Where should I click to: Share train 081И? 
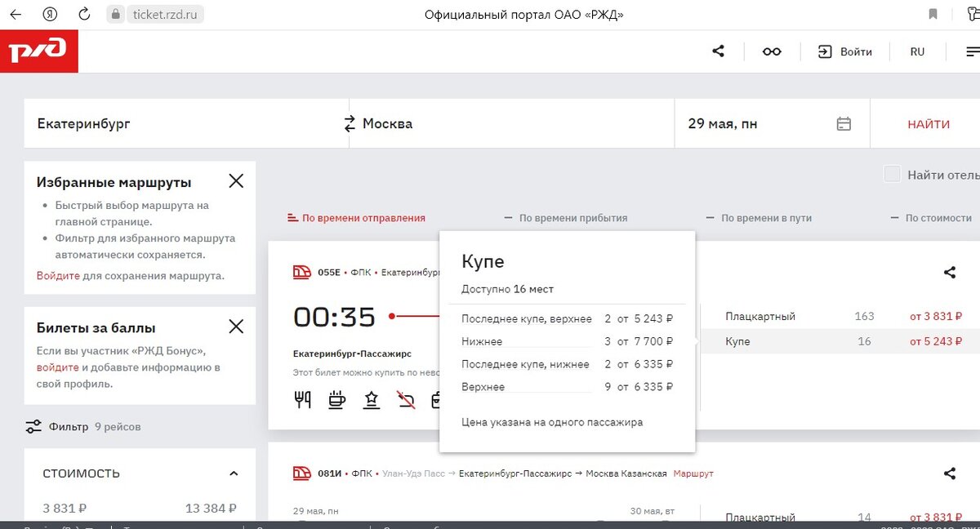tap(949, 473)
